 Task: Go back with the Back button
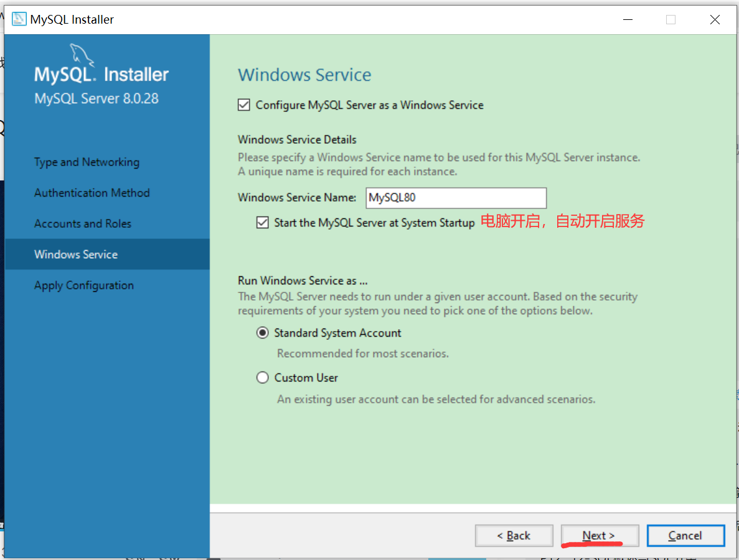pyautogui.click(x=514, y=536)
